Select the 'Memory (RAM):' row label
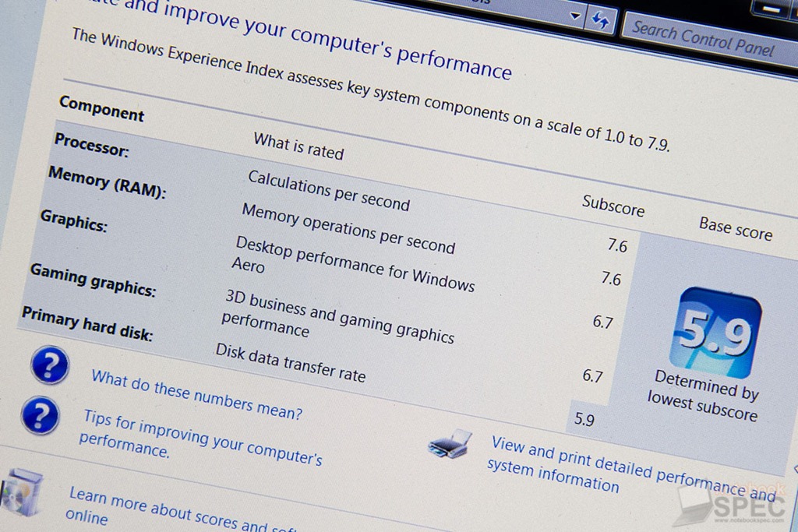 pyautogui.click(x=107, y=183)
